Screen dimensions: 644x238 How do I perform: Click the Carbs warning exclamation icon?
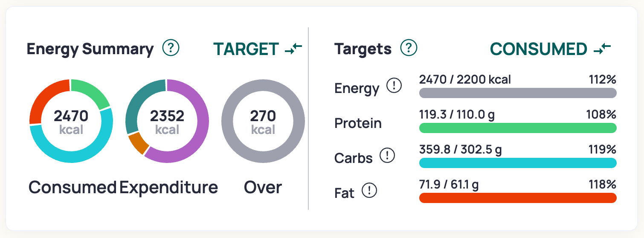point(387,156)
